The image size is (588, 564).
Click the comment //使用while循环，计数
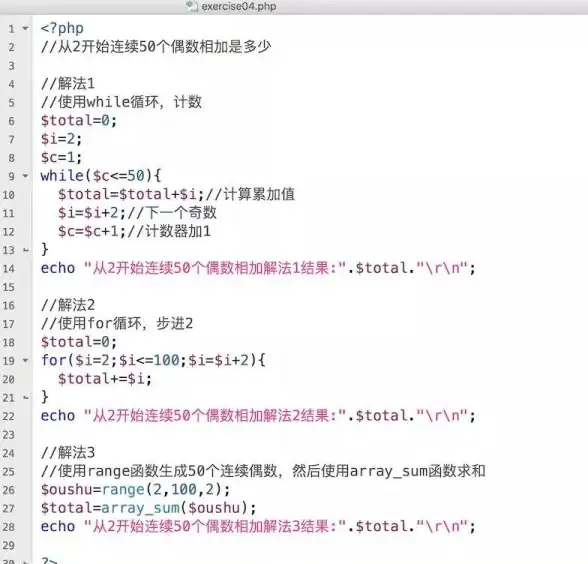(x=121, y=102)
